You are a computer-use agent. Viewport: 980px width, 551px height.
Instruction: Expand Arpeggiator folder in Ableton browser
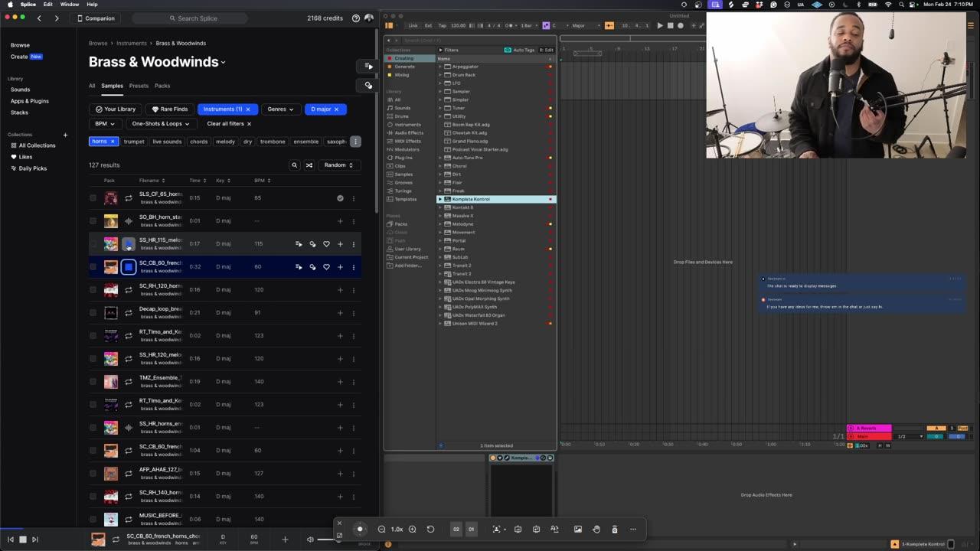coord(440,67)
